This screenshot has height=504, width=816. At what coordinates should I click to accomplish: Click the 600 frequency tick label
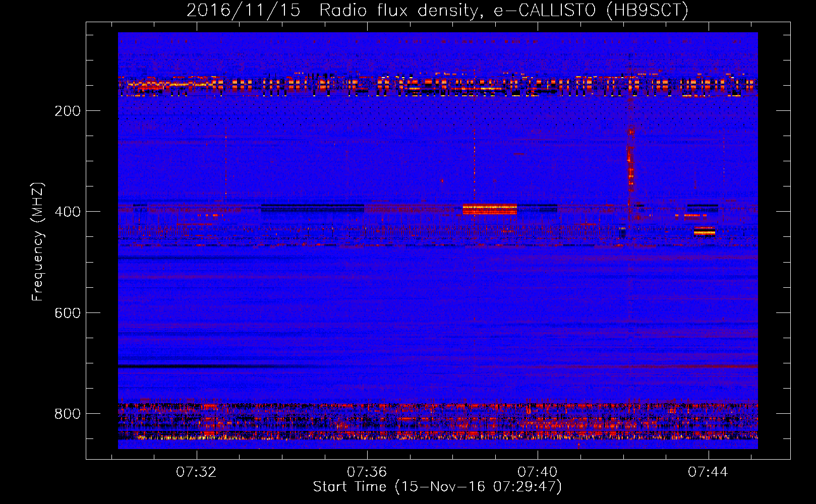68,313
